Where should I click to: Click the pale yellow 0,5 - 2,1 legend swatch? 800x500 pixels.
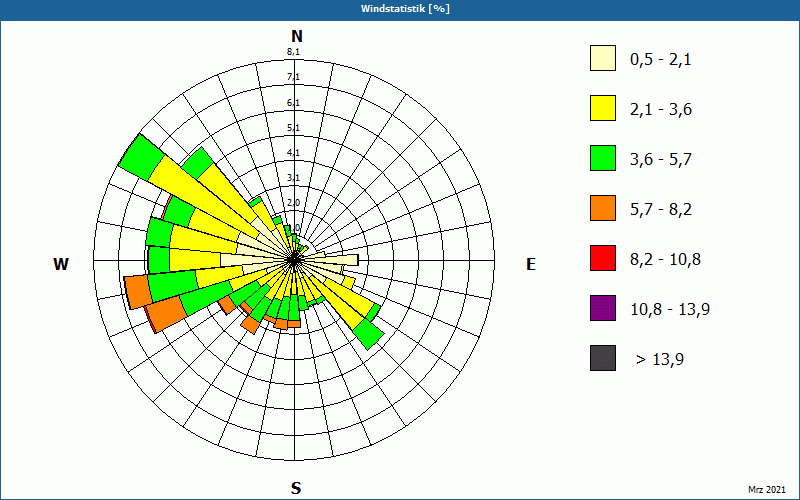coord(603,58)
